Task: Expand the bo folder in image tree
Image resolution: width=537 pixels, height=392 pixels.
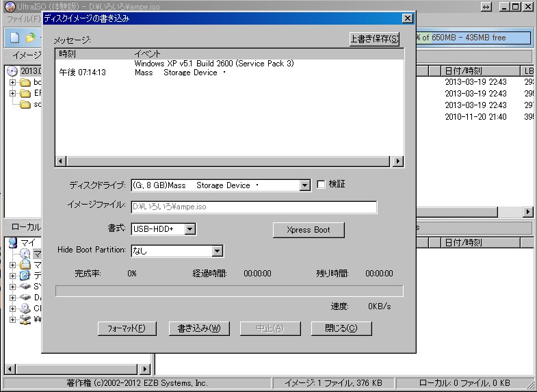Action: (x=13, y=82)
